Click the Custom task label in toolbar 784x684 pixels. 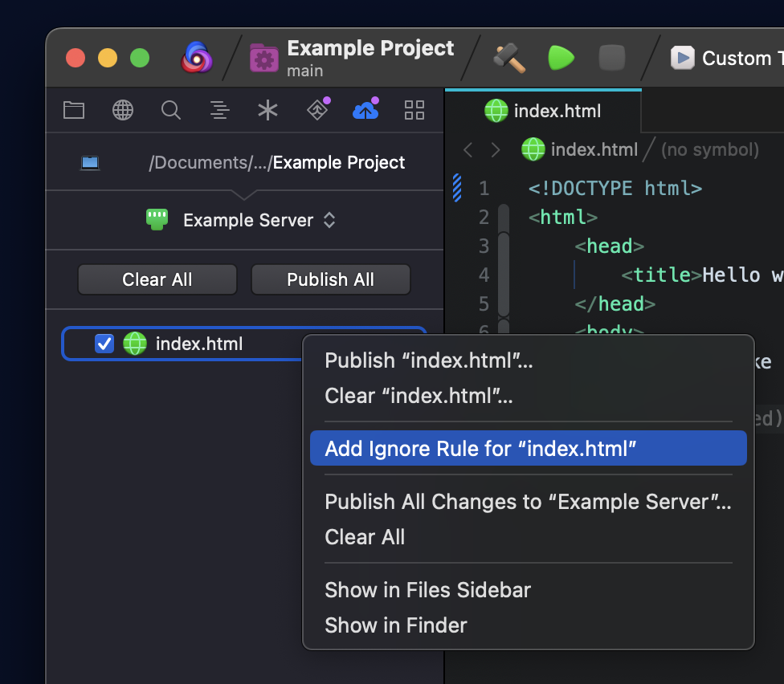point(742,59)
